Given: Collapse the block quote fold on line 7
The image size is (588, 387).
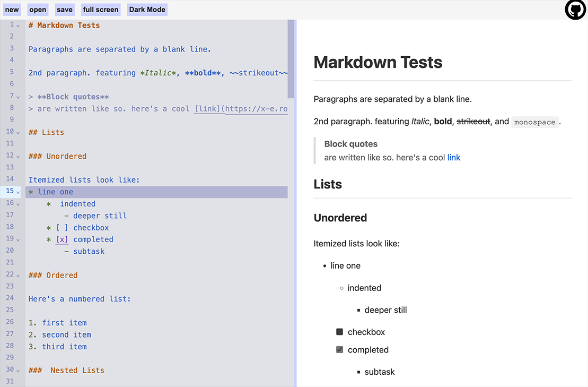Looking at the screenshot, I should (18, 97).
